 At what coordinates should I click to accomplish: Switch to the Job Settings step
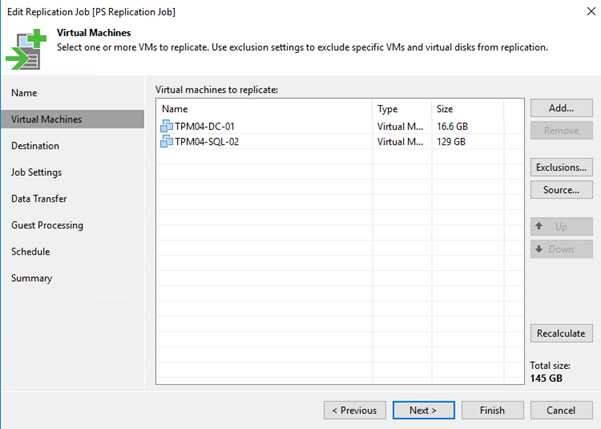click(36, 172)
